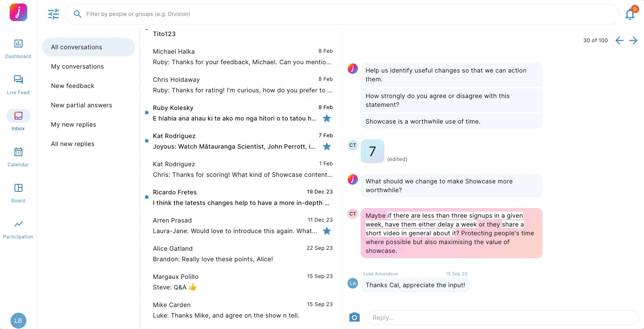The image size is (644, 329).
Task: Open the Dashboard panel
Action: [x=18, y=48]
